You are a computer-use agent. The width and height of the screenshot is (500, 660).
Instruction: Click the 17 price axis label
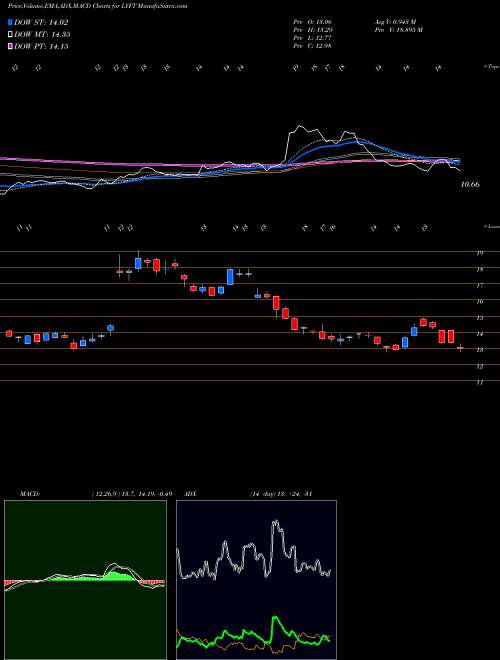point(479,286)
